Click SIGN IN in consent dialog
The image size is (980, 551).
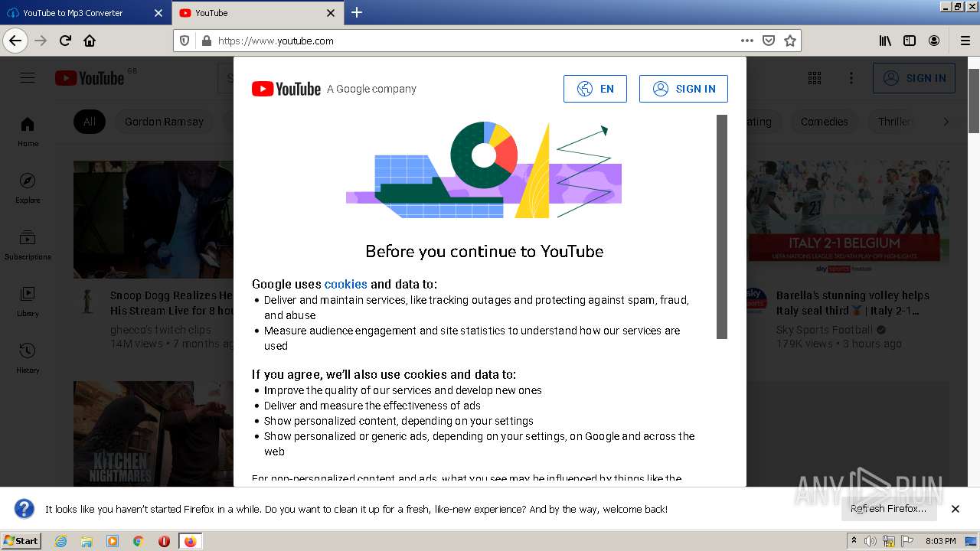click(x=684, y=89)
